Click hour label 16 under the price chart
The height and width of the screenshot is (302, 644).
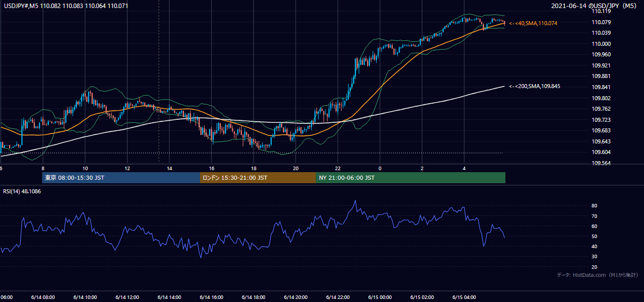click(212, 169)
